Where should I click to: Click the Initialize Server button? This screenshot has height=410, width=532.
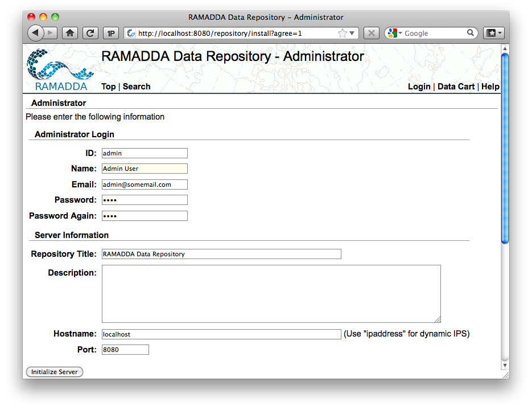coord(54,372)
